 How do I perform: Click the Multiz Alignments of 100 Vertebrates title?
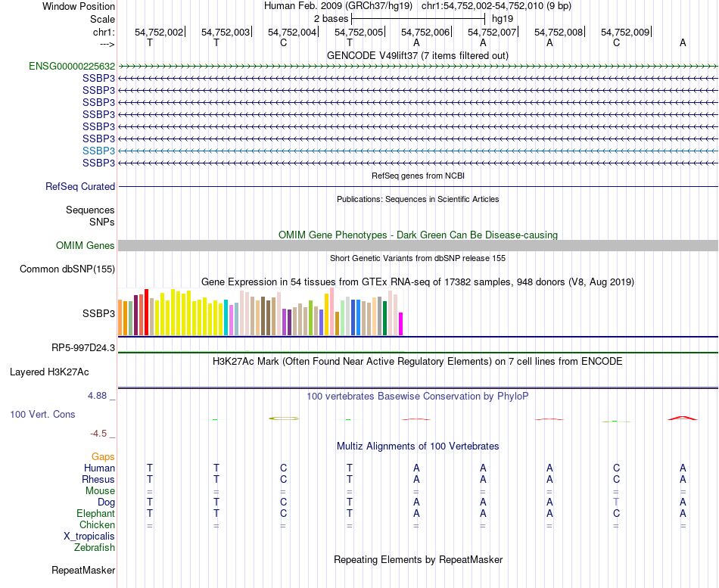tap(418, 446)
